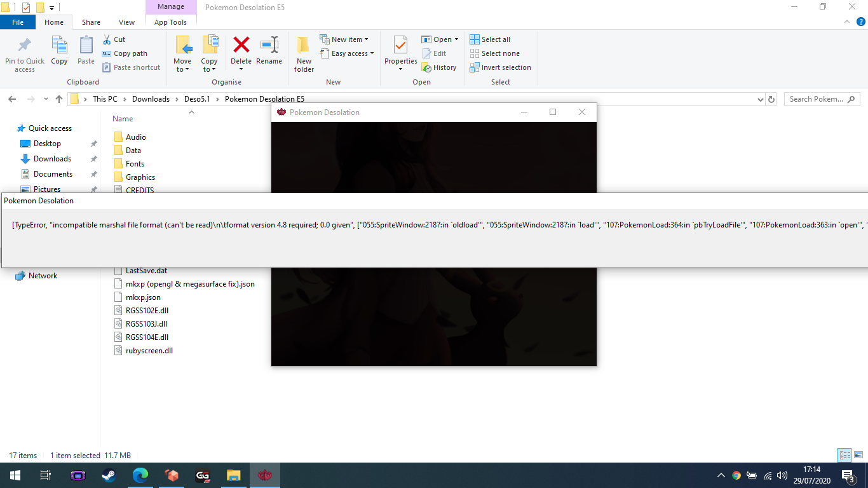This screenshot has height=488, width=868.
Task: Expand the address bar history dropdown
Action: [761, 99]
